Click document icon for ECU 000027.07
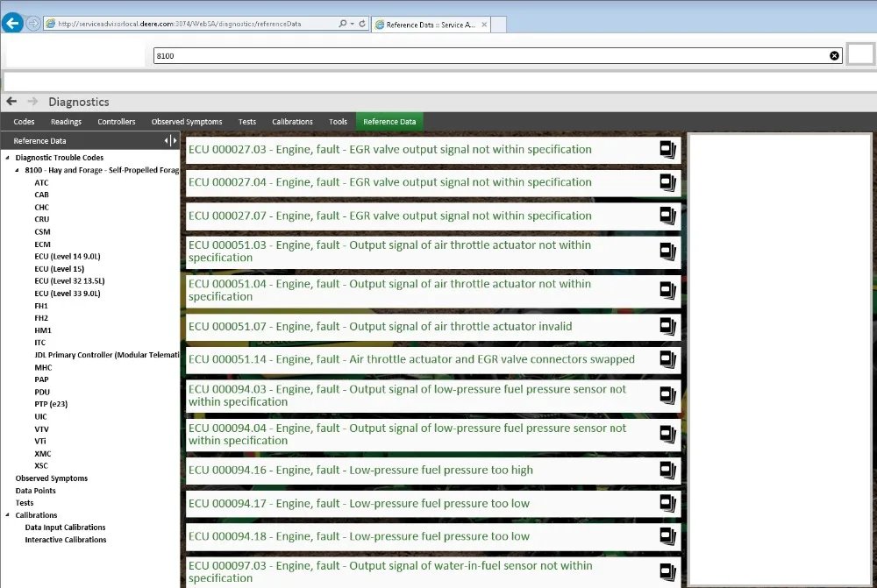 click(x=667, y=216)
